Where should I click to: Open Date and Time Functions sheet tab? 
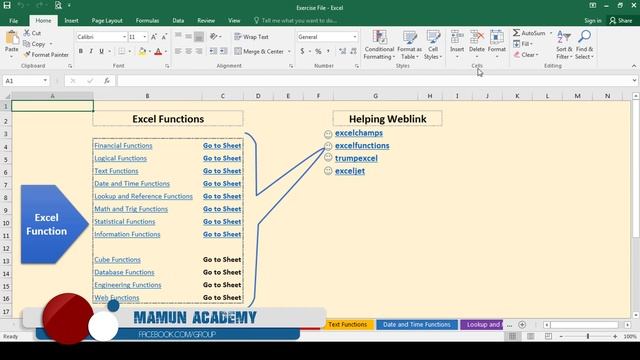(417, 324)
